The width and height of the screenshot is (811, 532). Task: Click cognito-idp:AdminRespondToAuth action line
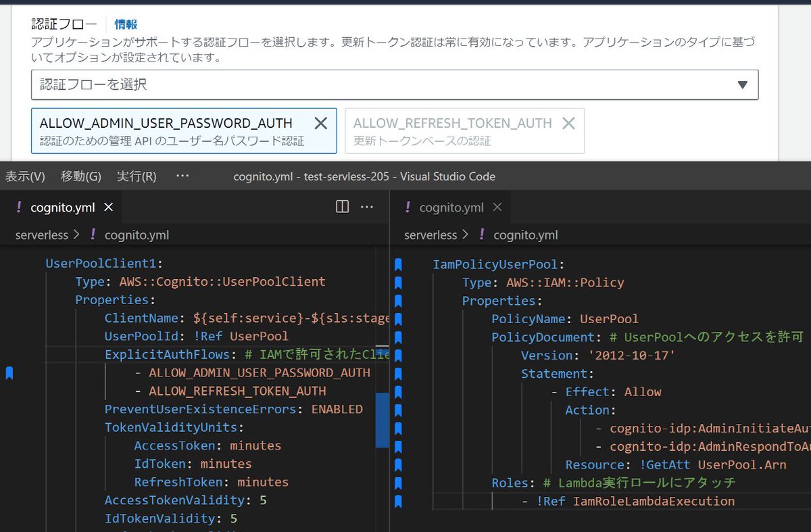pos(703,447)
